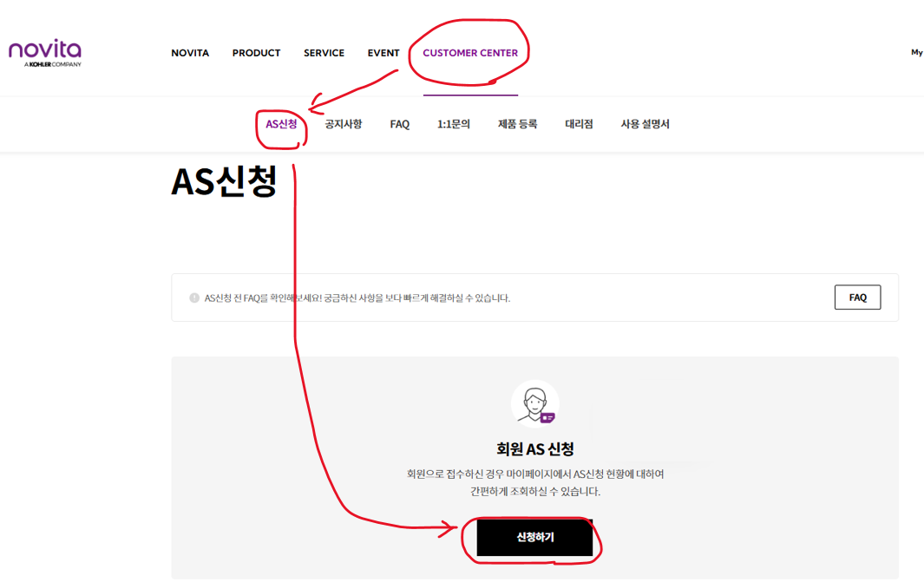Click the novita company logo
Screen dimensions: 924x582
pos(44,53)
